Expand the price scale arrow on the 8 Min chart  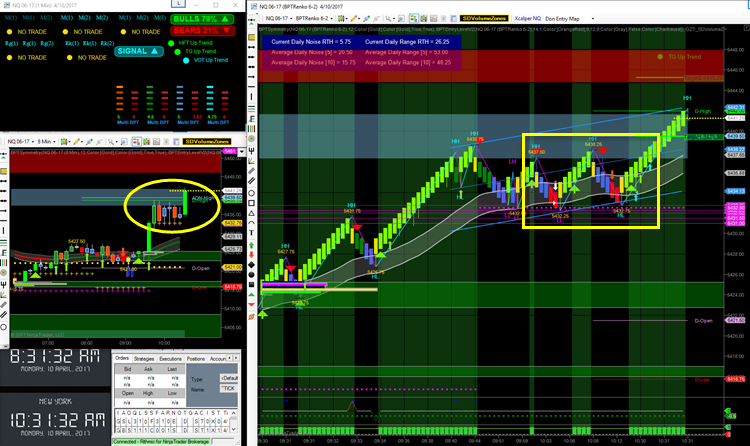pyautogui.click(x=242, y=152)
